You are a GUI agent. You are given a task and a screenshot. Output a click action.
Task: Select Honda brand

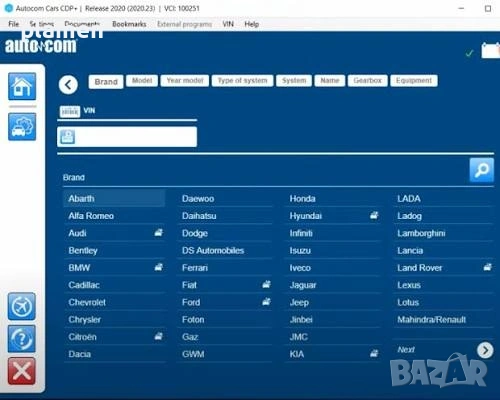[332, 198]
